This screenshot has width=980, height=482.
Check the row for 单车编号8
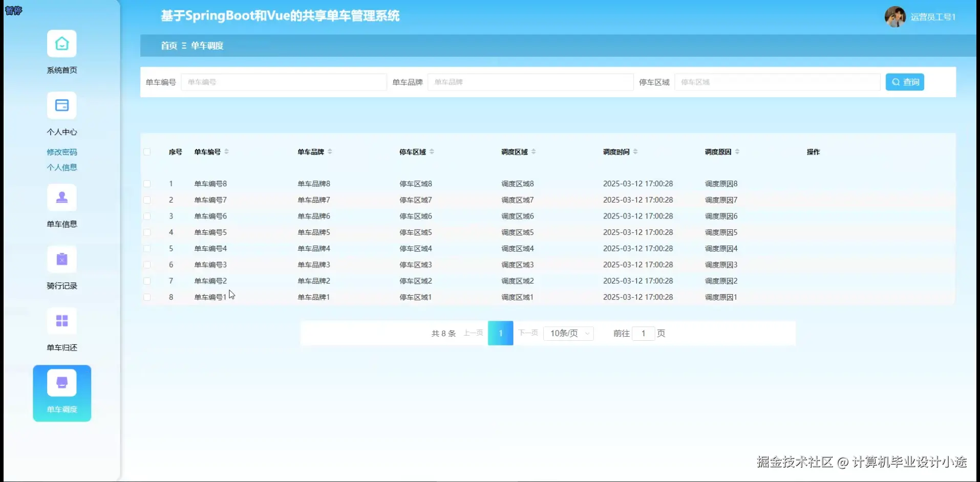coord(147,184)
